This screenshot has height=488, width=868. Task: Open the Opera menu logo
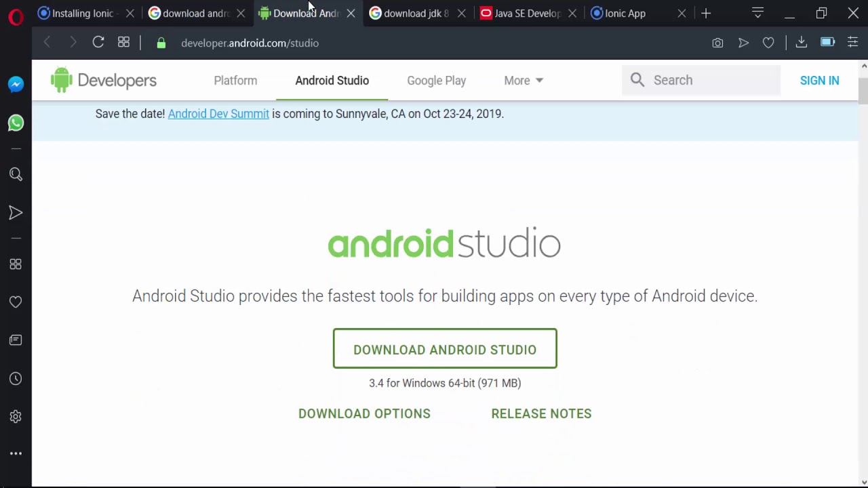[16, 16]
